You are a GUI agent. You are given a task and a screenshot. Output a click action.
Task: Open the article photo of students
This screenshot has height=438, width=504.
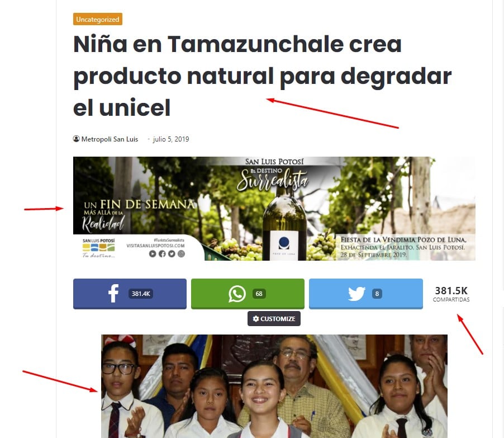pyautogui.click(x=274, y=386)
